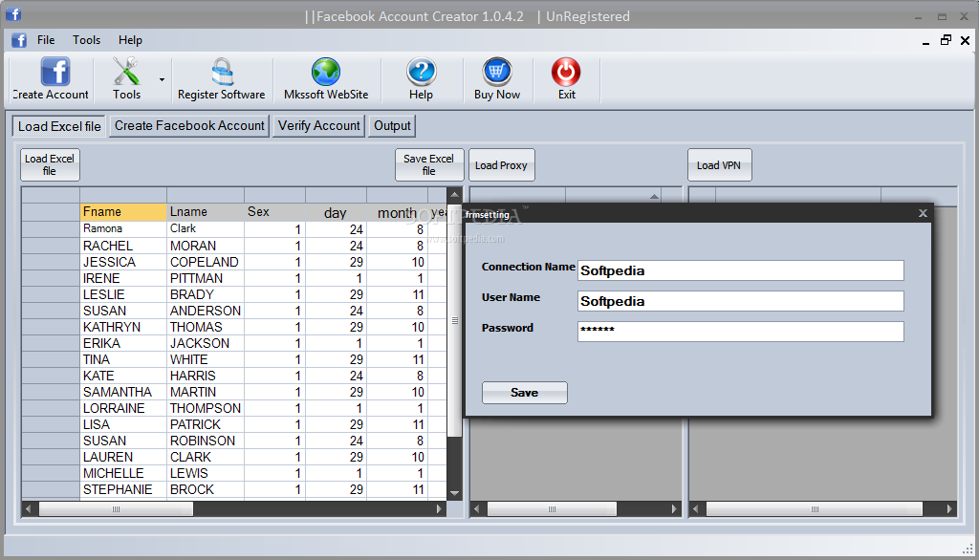Click Excel grid vertical scroll down arrow
The width and height of the screenshot is (979, 560).
pos(454,493)
